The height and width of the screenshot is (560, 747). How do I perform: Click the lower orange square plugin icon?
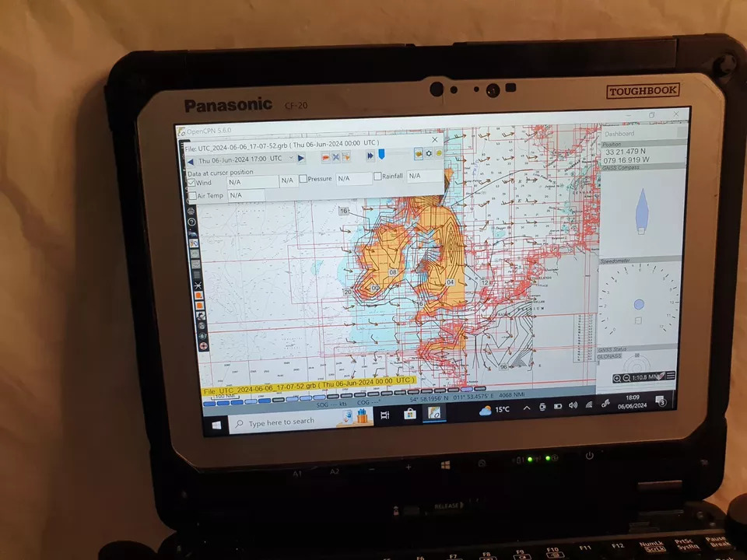tap(200, 306)
